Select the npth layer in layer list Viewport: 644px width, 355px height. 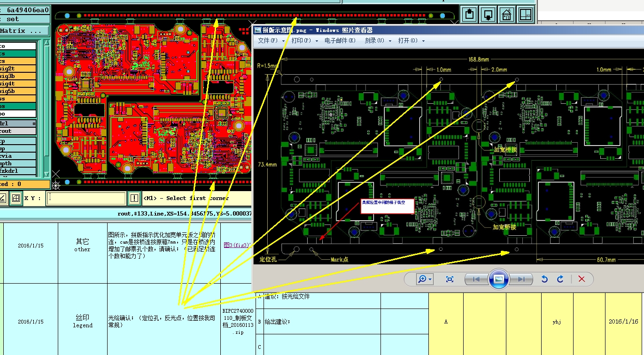(18, 163)
